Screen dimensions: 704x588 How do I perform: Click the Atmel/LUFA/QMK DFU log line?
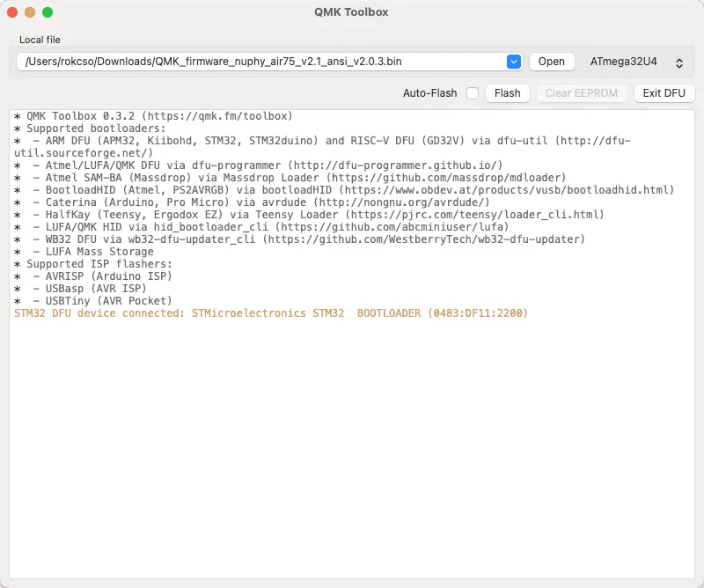258,165
